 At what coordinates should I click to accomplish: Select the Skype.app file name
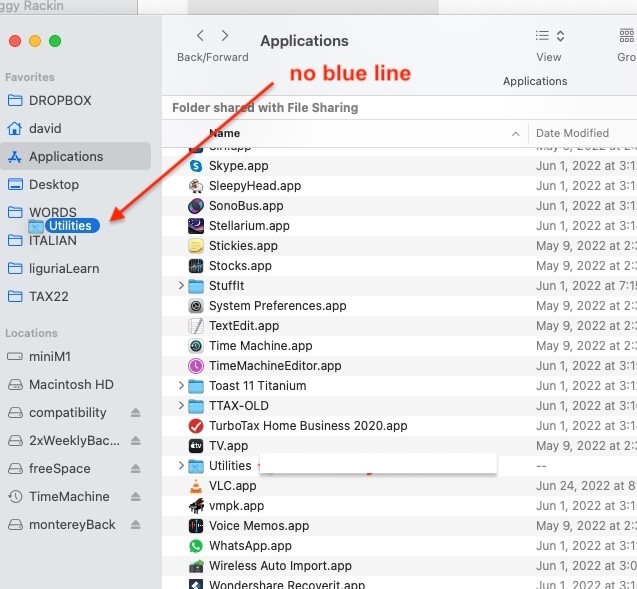click(238, 166)
